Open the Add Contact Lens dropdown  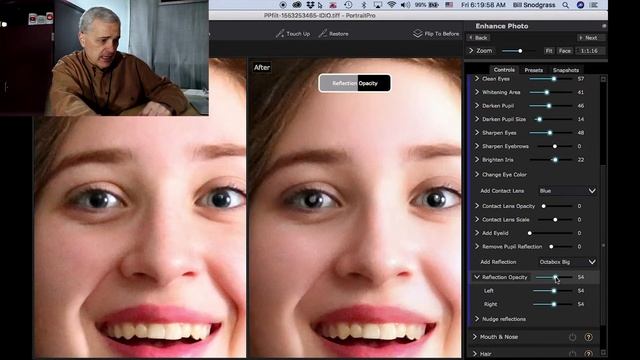[x=567, y=191]
